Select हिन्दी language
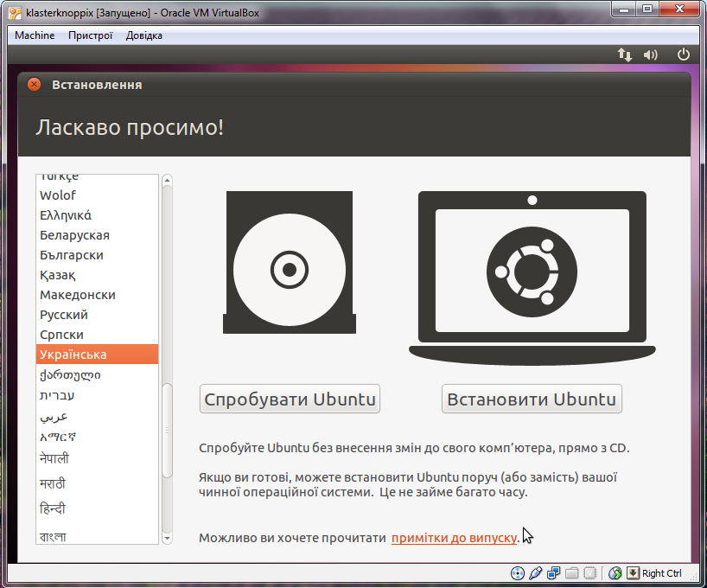Screen dimensions: 707x588 [97, 508]
